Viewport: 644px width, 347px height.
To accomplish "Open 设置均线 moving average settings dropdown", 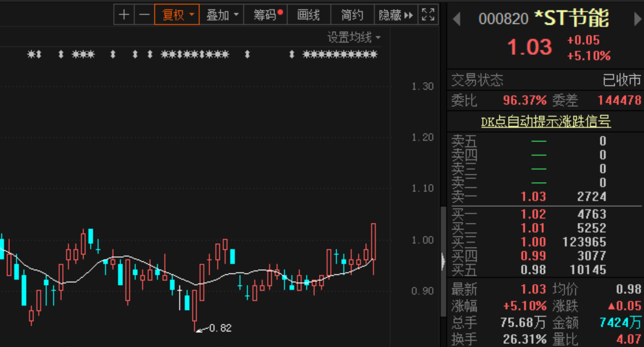I will click(x=354, y=38).
